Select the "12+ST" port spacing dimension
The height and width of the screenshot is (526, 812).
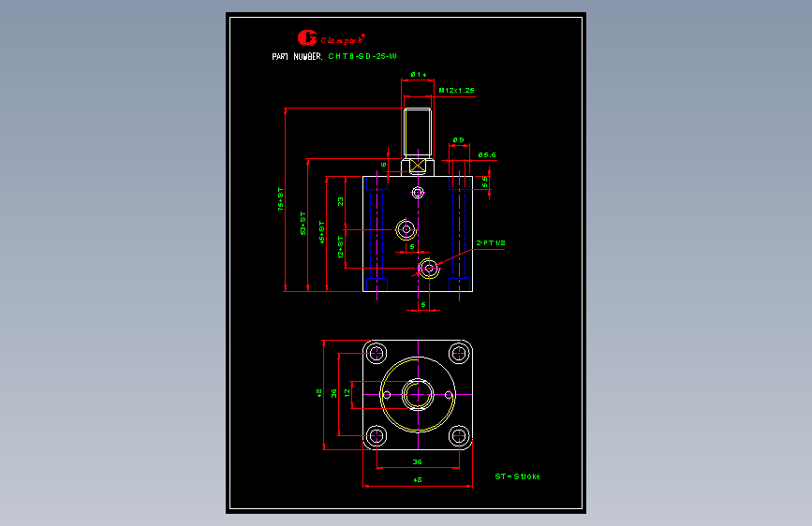(x=340, y=247)
